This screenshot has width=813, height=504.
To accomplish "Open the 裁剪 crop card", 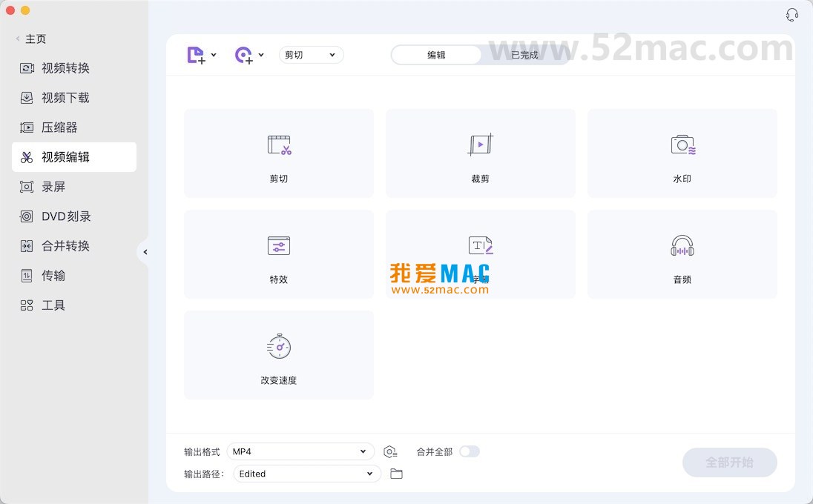I will click(481, 153).
